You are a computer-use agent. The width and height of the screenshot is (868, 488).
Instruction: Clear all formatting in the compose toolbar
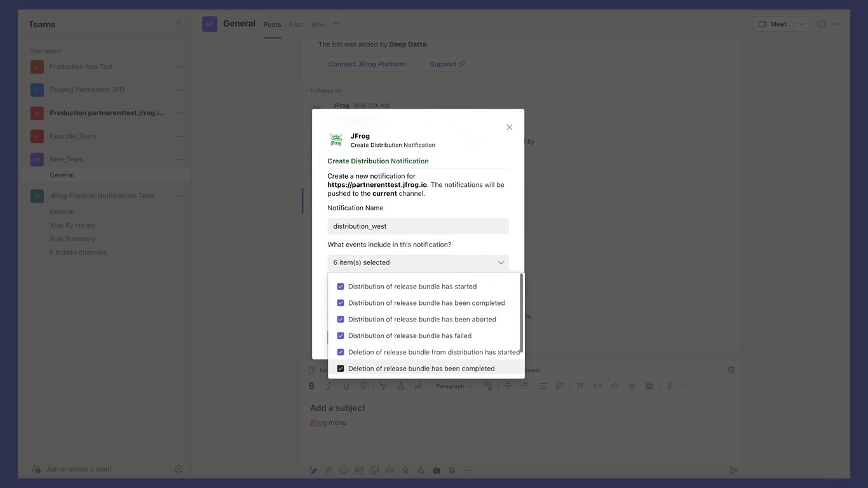point(488,386)
